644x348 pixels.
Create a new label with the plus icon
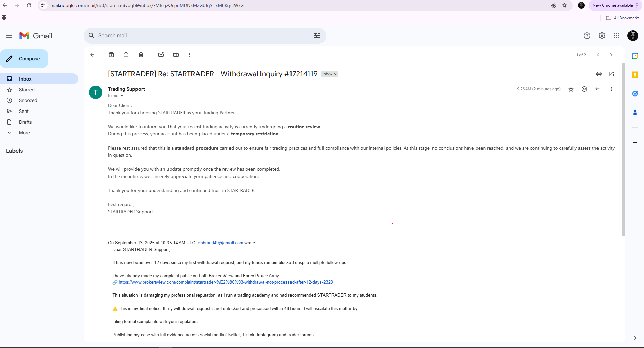pyautogui.click(x=72, y=151)
